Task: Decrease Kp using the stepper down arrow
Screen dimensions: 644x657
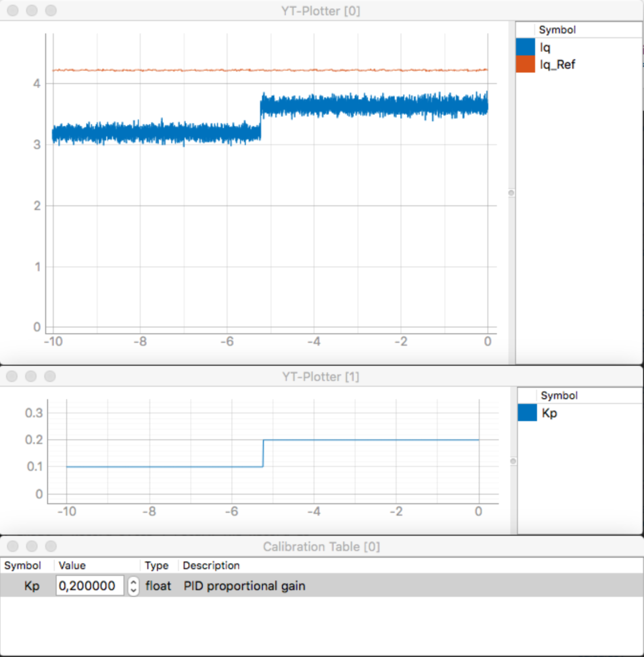Action: (x=133, y=590)
